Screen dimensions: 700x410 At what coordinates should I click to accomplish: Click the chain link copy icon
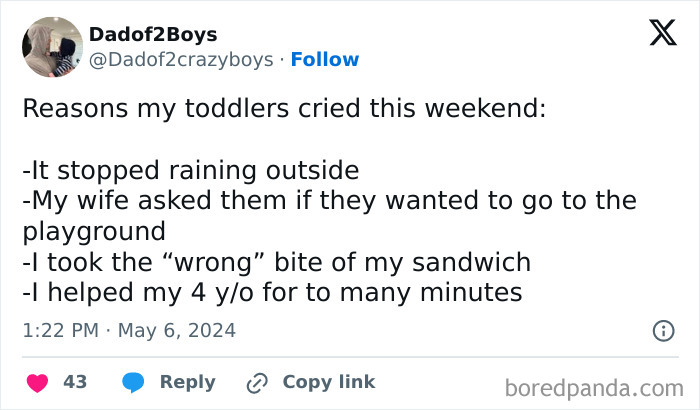258,382
